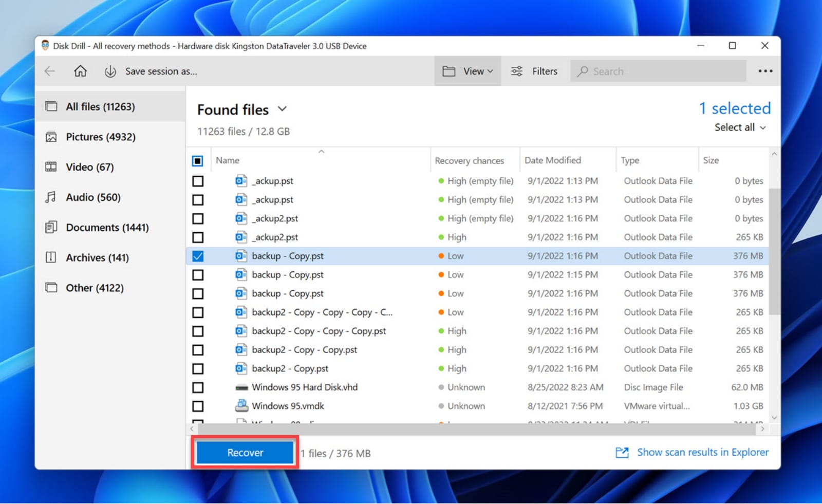Viewport: 822px width, 504px height.
Task: Sort by the Name column header
Action: [x=228, y=160]
